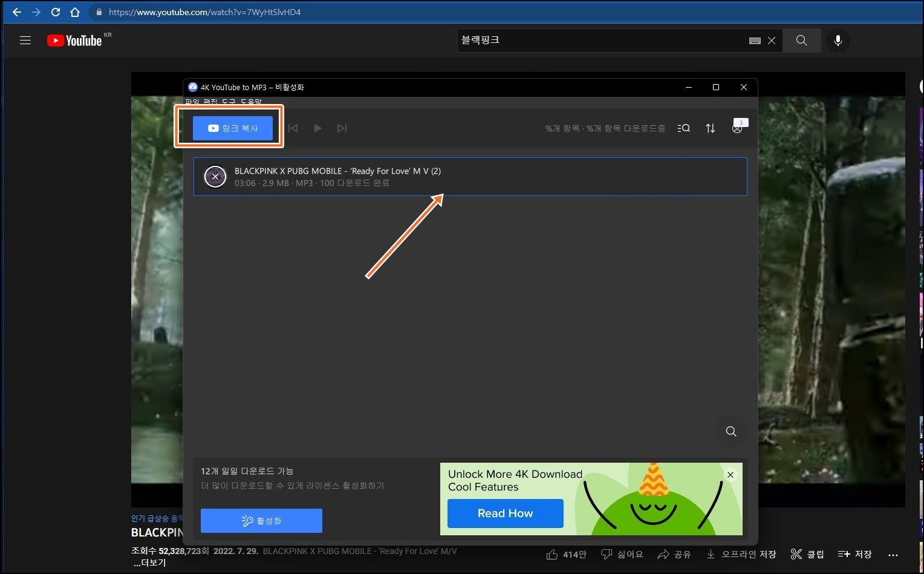Open YouTube hamburger guide menu
Image resolution: width=924 pixels, height=574 pixels.
25,41
